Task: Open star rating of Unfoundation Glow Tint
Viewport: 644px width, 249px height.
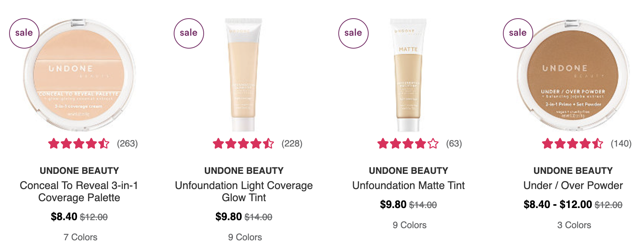Action: tap(243, 143)
